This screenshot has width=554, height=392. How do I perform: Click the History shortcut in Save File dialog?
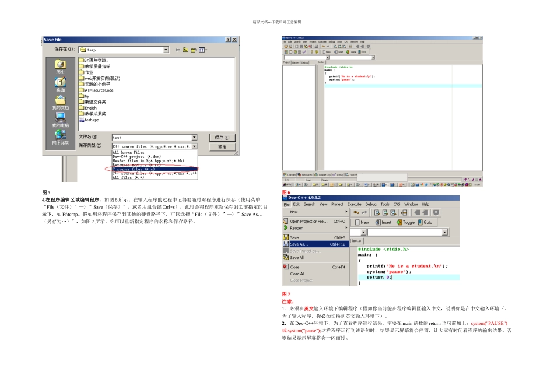pos(61,66)
